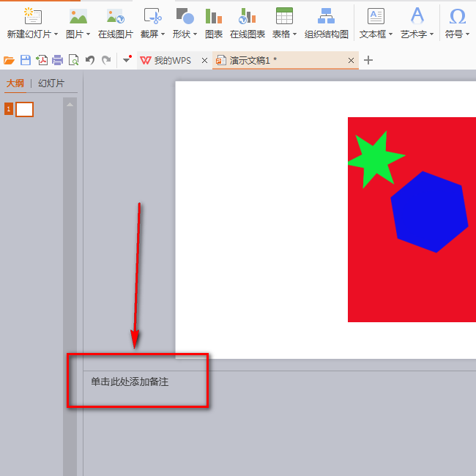The image size is (476, 476).
Task: Expand the 新建幻灯片 dropdown arrow
Action: 56,34
